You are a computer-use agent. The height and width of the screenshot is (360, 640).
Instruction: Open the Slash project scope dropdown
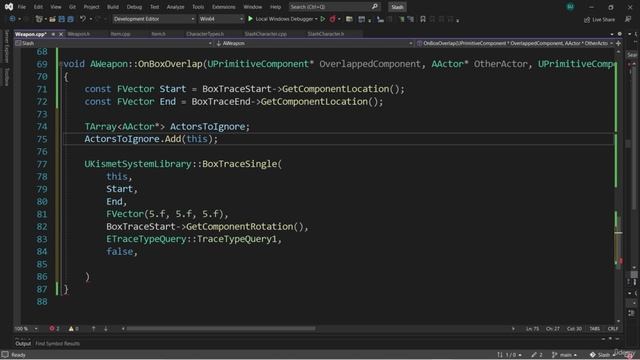(113, 43)
